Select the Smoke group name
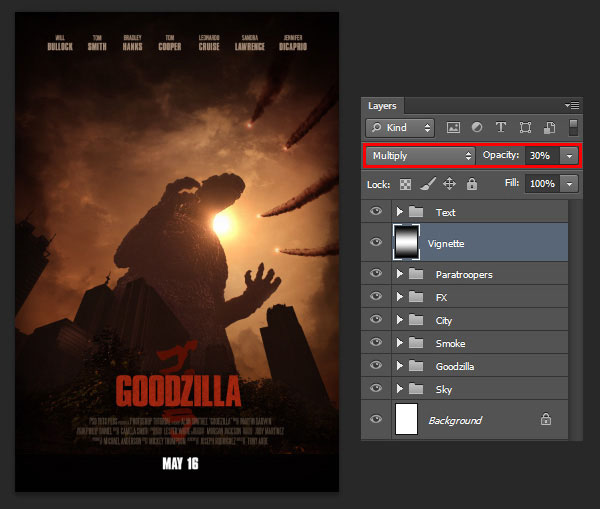 point(450,343)
